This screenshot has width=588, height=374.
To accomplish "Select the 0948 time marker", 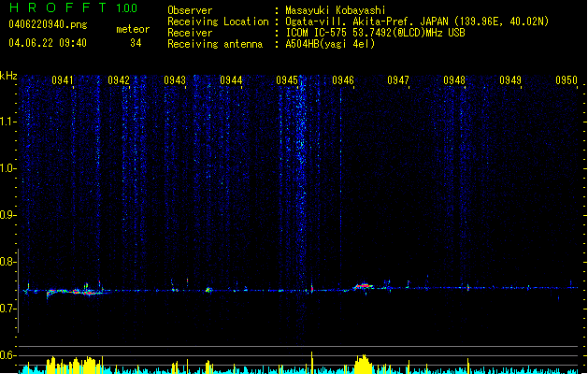I will [454, 80].
